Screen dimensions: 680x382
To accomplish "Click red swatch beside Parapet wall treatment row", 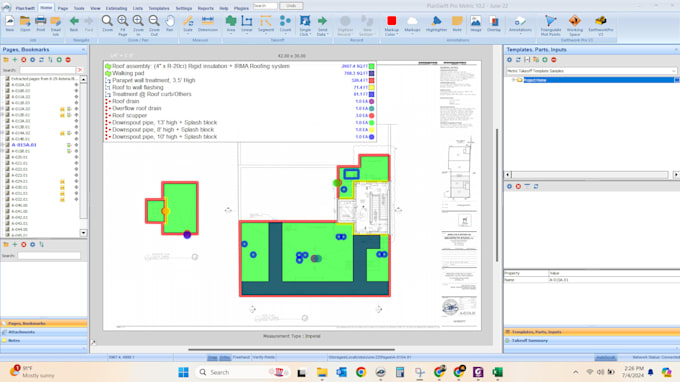I will pos(372,80).
